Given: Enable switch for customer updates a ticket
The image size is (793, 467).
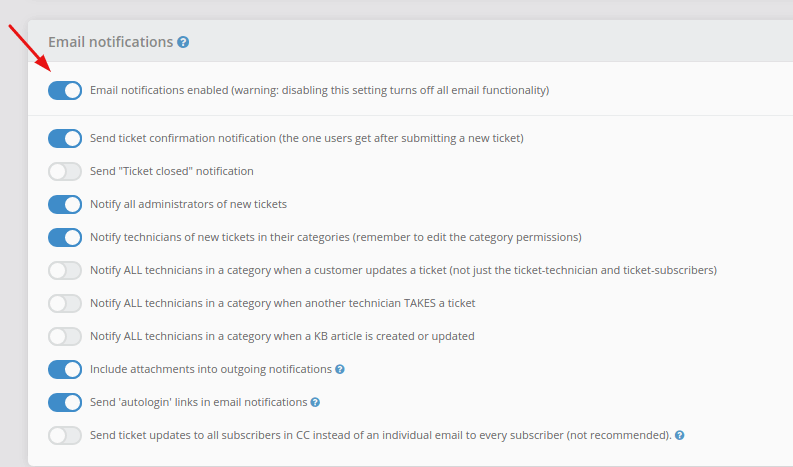Looking at the screenshot, I should coord(65,270).
